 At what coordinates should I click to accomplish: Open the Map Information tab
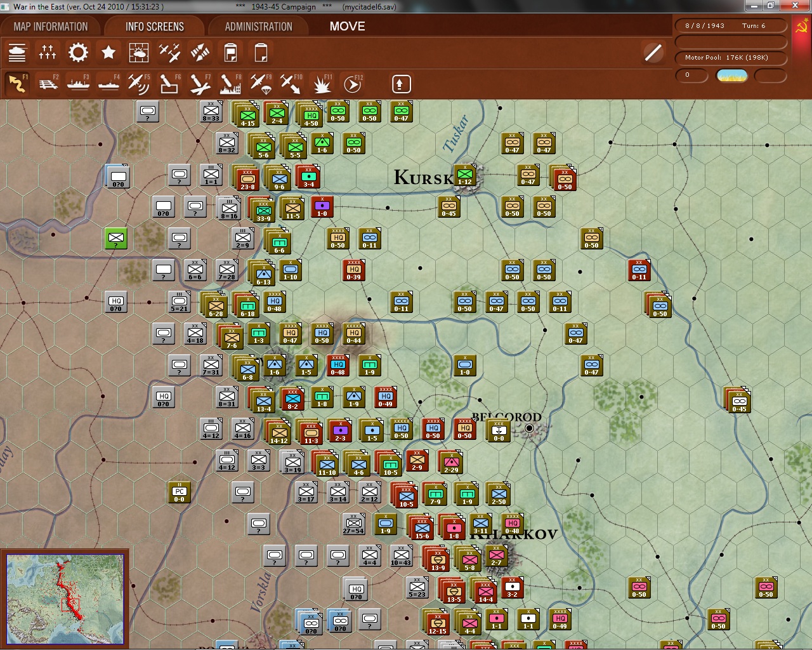(x=51, y=27)
